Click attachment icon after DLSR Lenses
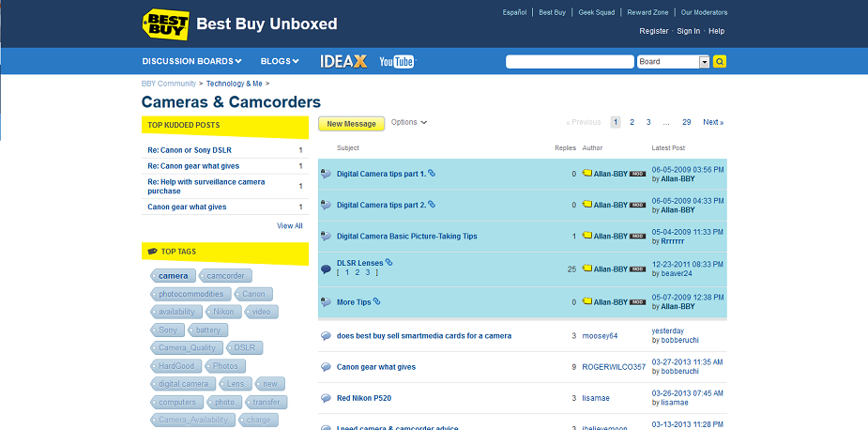The image size is (868, 430). 388,262
